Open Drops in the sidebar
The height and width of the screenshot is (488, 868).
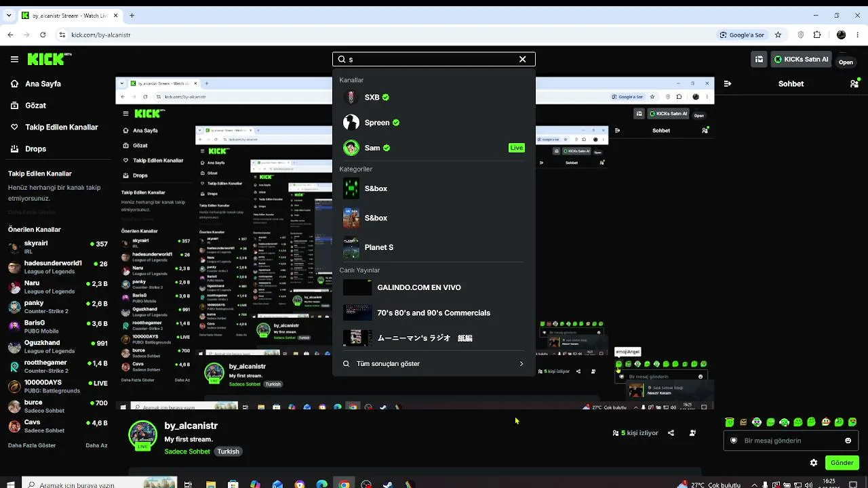pos(35,149)
